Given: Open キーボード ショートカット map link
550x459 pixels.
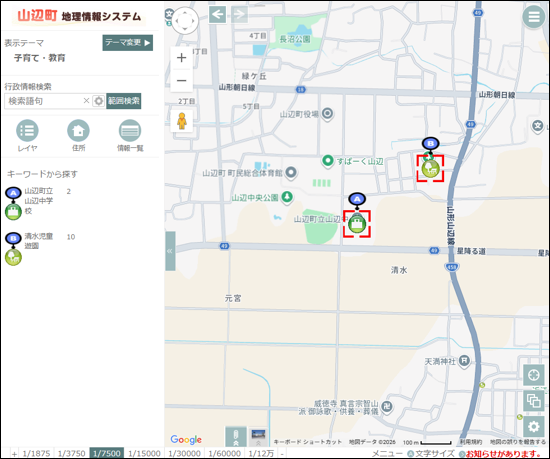Looking at the screenshot, I should tap(307, 442).
